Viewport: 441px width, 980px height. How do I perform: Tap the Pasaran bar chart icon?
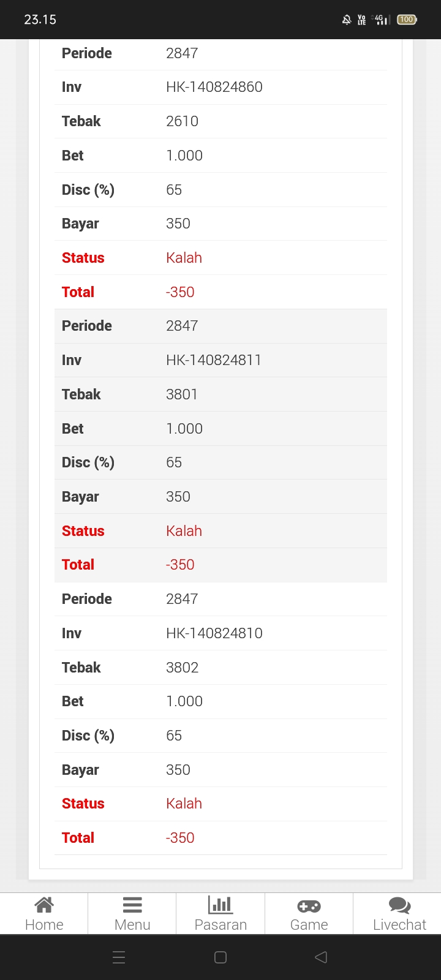coord(221,905)
